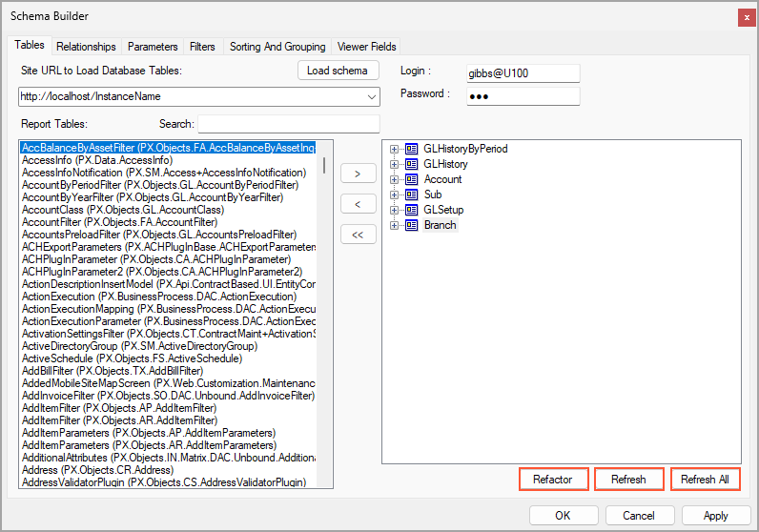Click the Sub table icon
Screen dimensions: 759x532
(412, 194)
